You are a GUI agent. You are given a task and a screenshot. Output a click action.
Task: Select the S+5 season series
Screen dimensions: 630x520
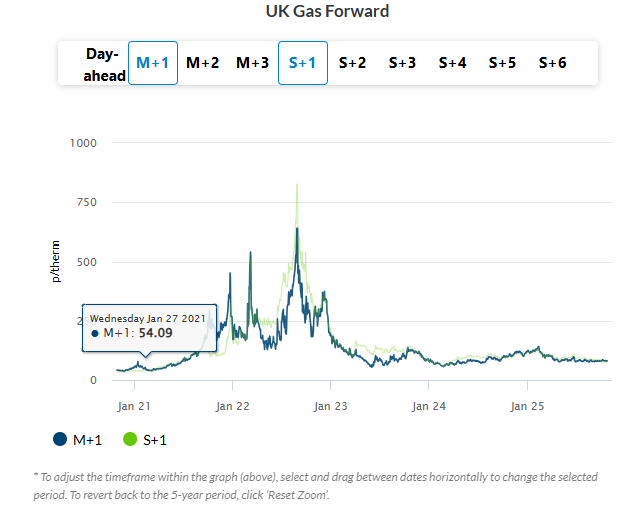click(502, 63)
